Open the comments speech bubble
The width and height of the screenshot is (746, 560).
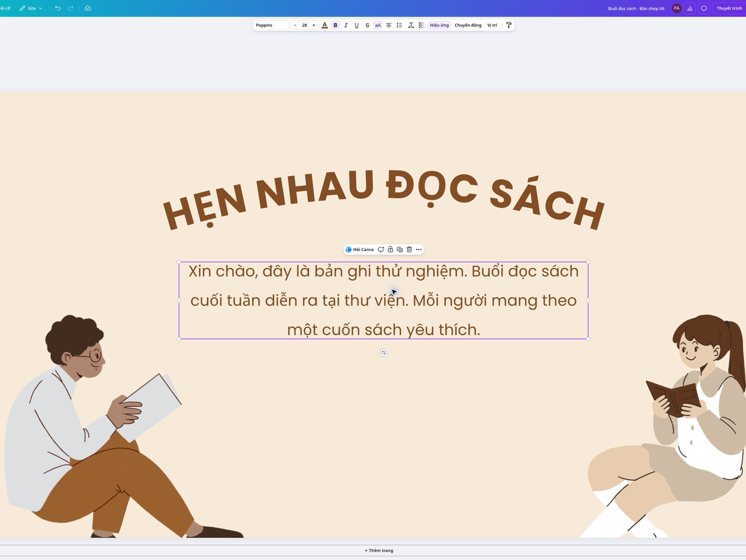(x=704, y=8)
